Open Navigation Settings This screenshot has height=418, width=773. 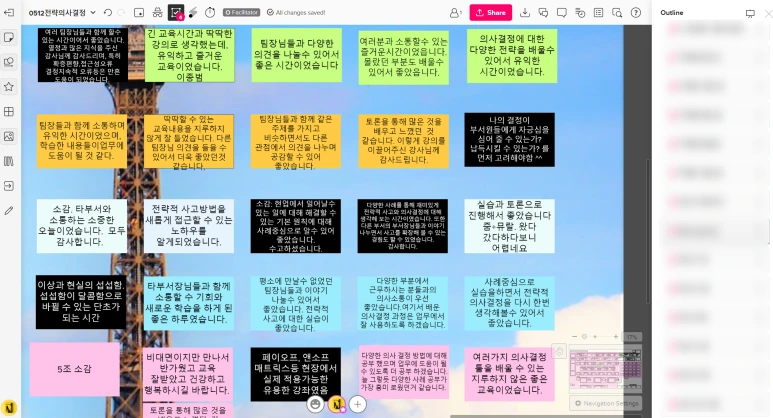click(606, 403)
